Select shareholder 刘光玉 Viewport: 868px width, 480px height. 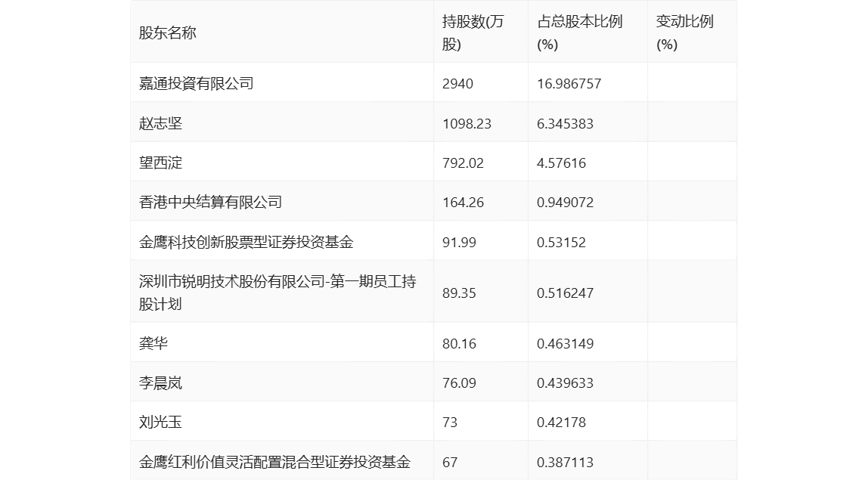(x=160, y=422)
